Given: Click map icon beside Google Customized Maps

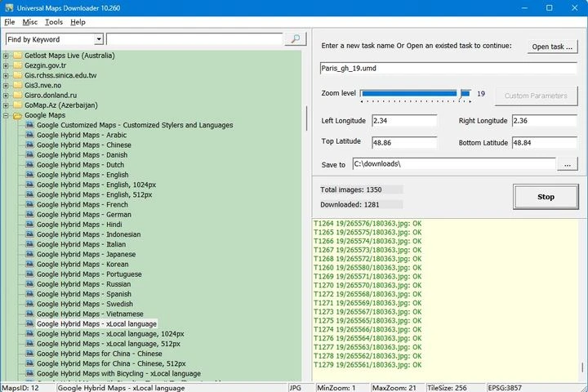Looking at the screenshot, I should coord(29,125).
